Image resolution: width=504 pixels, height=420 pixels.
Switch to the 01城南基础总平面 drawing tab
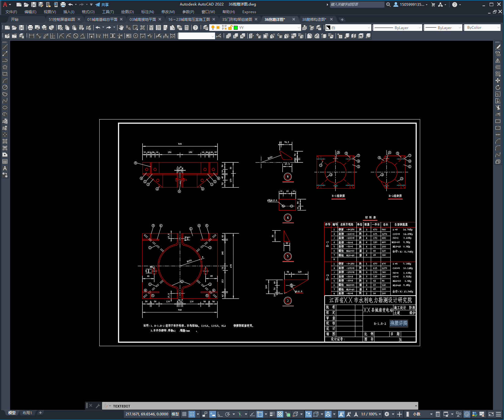(x=102, y=19)
